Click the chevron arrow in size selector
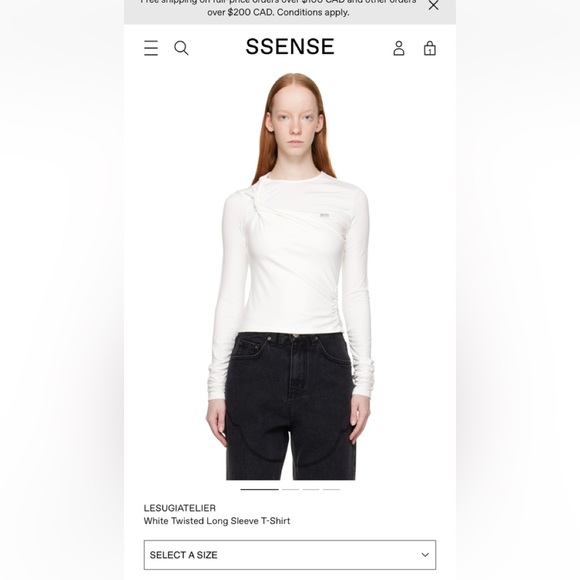Screen dimensions: 580x580 click(x=425, y=555)
